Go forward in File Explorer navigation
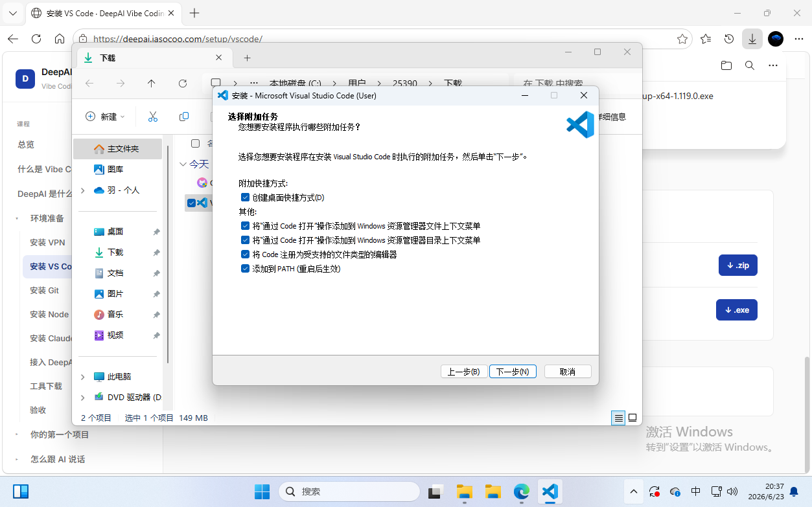Viewport: 812px width, 507px height. [x=121, y=84]
